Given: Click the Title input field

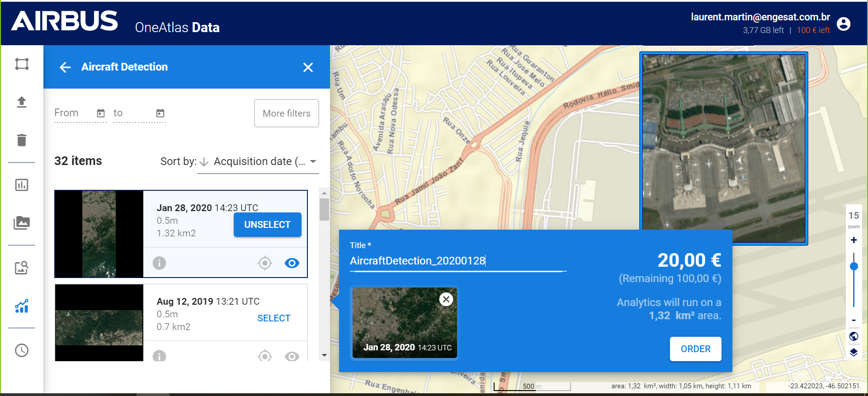Looking at the screenshot, I should 458,261.
